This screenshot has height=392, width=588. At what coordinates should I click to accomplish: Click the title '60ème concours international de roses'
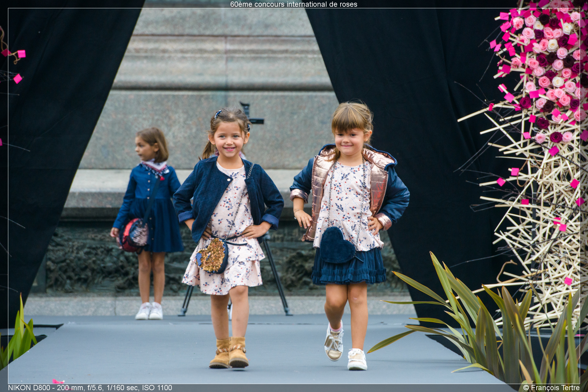(294, 4)
